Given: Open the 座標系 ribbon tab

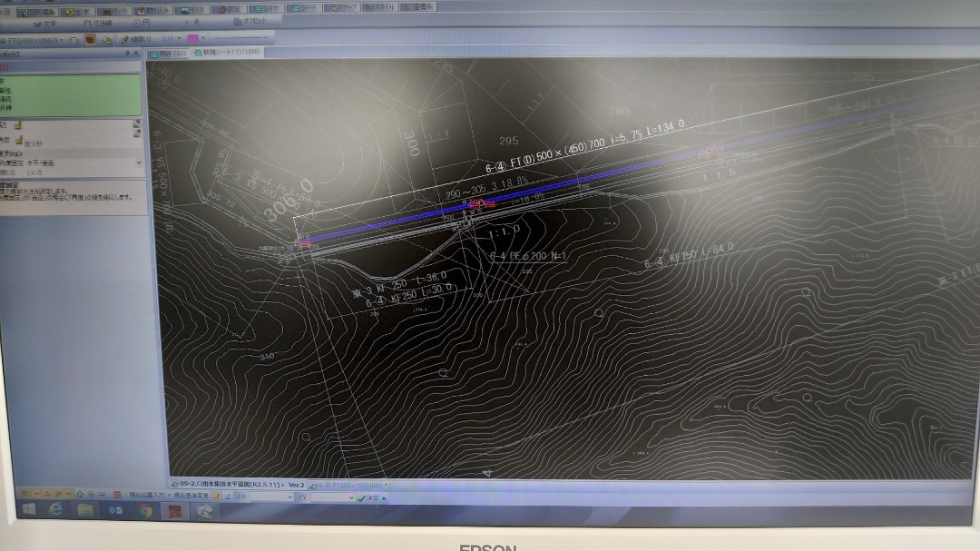Looking at the screenshot, I should click(417, 7).
